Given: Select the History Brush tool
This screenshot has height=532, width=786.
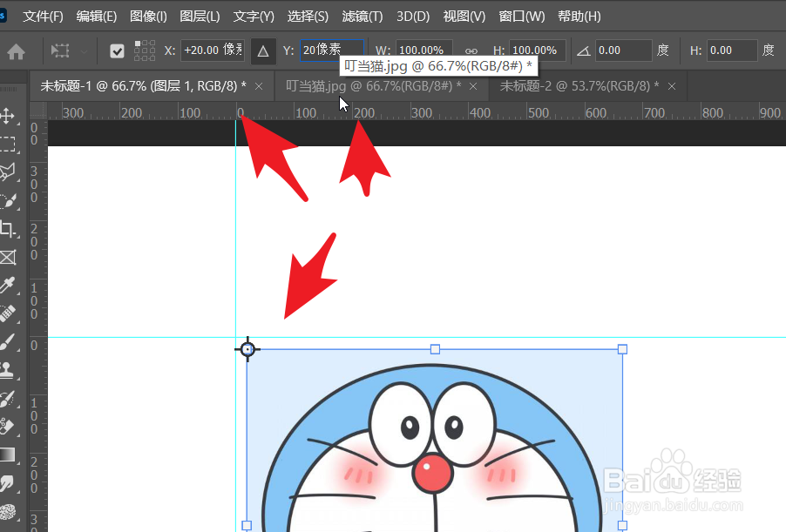Looking at the screenshot, I should (7, 399).
